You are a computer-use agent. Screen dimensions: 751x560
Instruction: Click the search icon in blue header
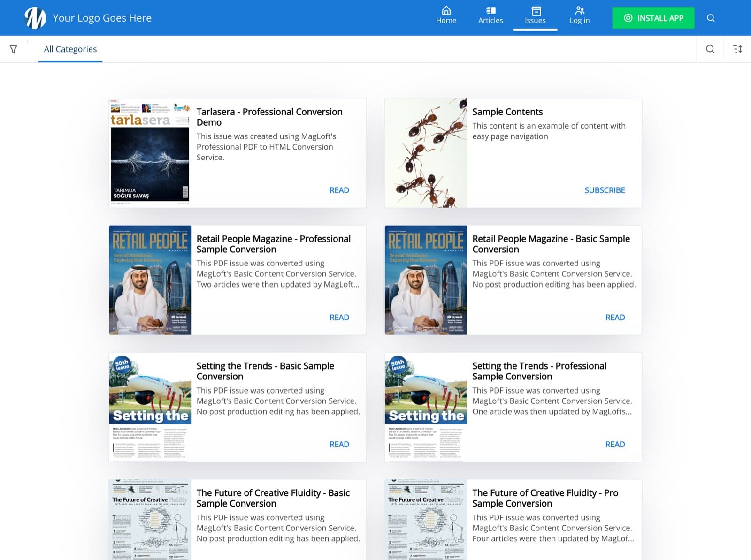pos(711,18)
